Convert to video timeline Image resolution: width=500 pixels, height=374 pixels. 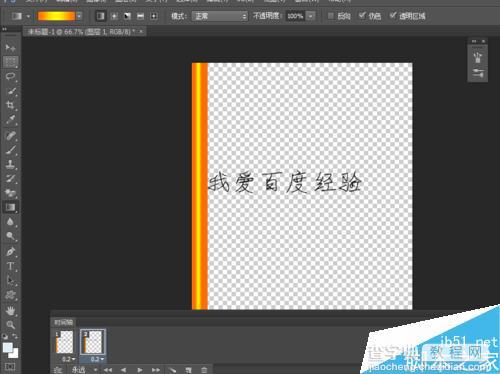[x=58, y=370]
